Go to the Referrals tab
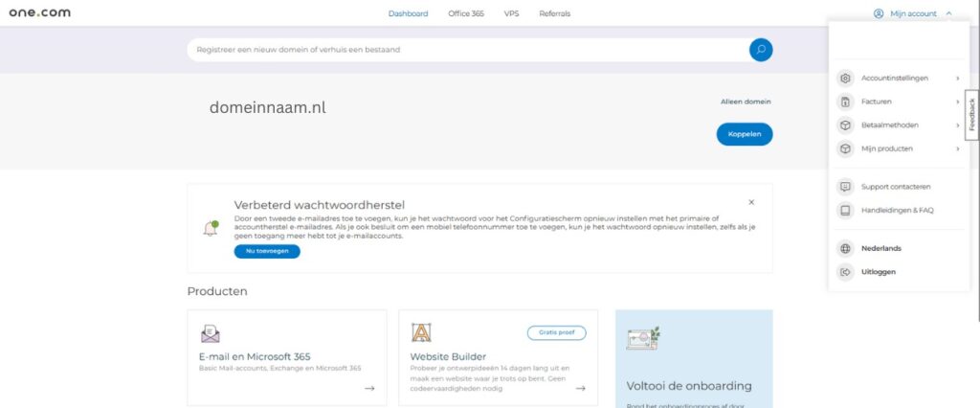Viewport: 980px width, 408px height. point(554,13)
